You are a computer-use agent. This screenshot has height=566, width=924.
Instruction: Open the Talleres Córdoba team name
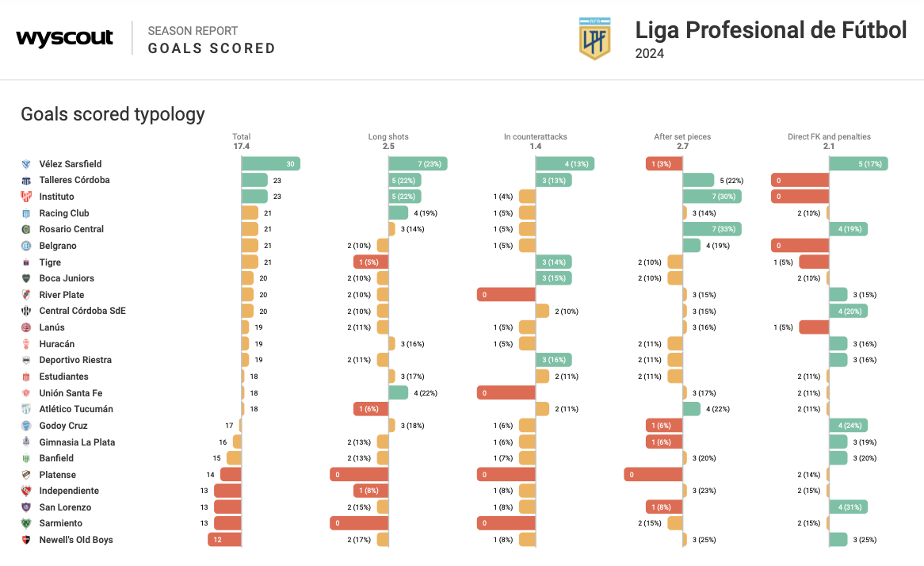click(x=74, y=180)
